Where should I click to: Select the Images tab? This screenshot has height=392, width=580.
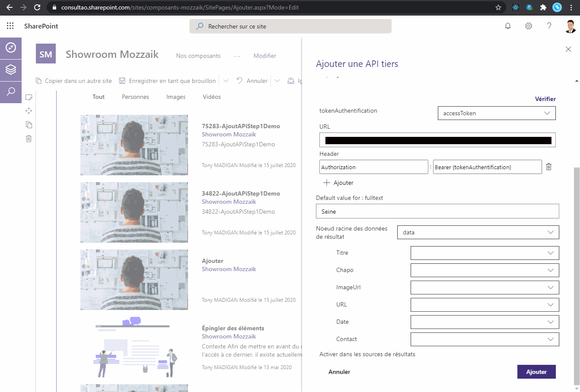(176, 97)
